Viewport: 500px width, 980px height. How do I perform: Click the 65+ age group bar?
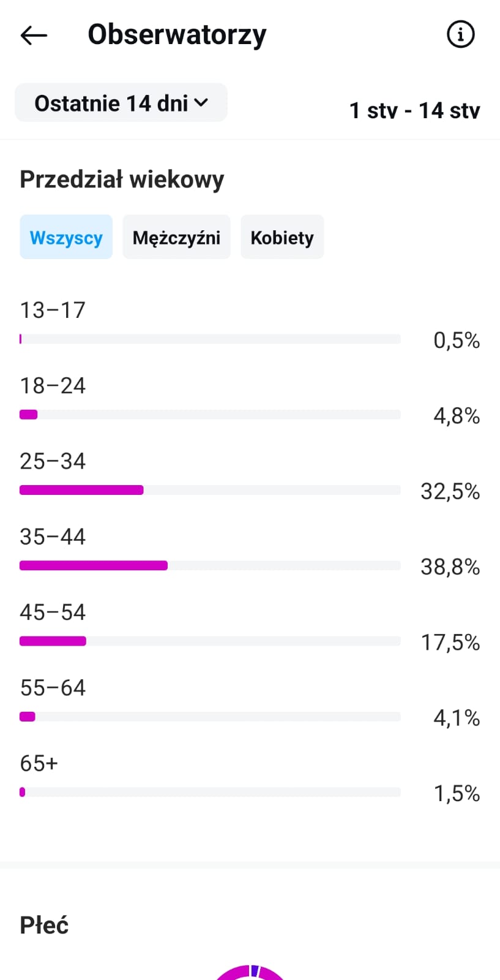(210, 792)
